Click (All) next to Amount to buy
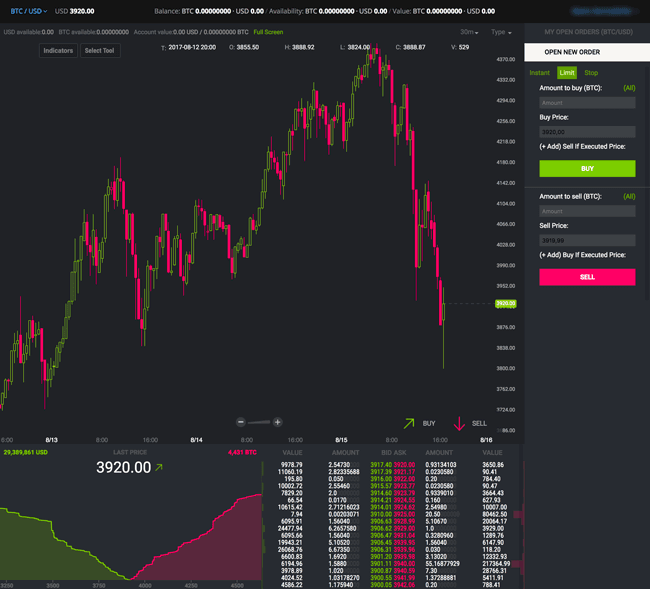650x589 pixels. [629, 88]
